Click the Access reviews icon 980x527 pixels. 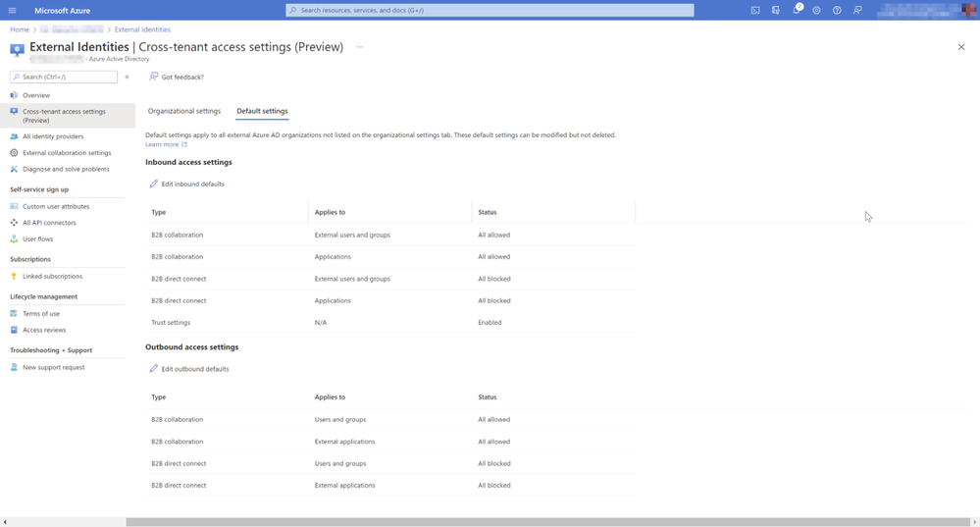tap(14, 330)
